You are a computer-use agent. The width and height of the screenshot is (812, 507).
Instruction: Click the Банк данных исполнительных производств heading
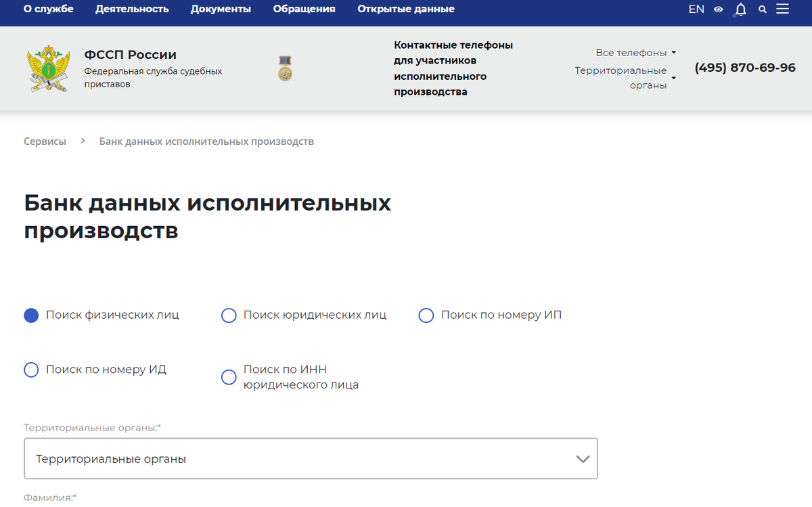(208, 217)
